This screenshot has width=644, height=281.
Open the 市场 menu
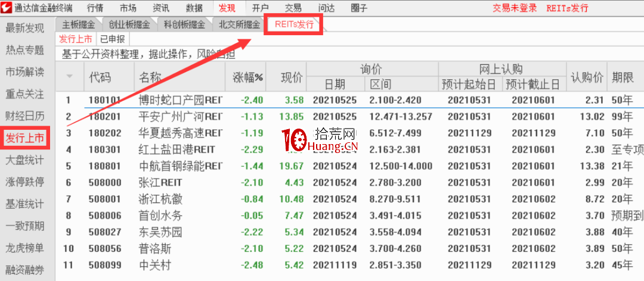tap(128, 8)
